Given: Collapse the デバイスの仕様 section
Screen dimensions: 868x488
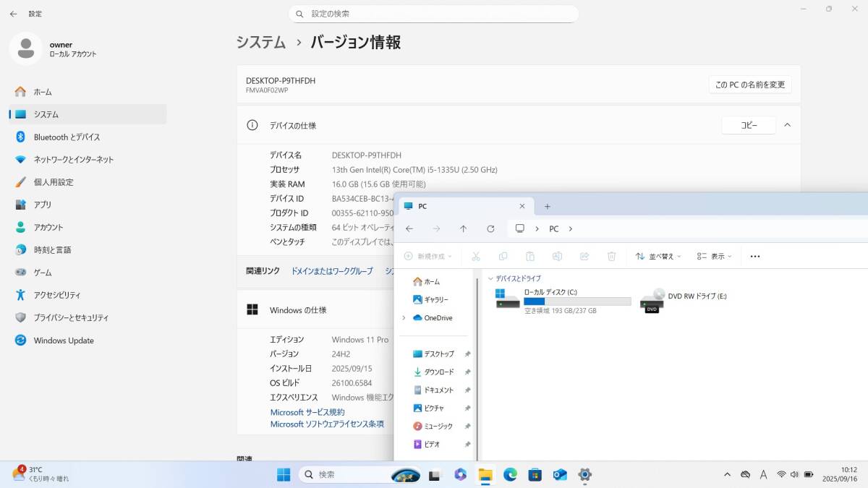Looking at the screenshot, I should (787, 124).
